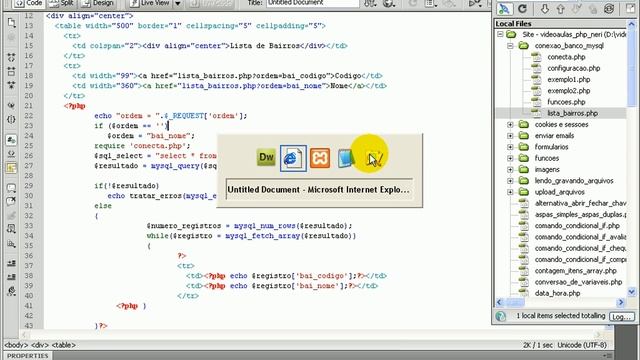Image resolution: width=640 pixels, height=360 pixels.
Task: Expand Files panel to show both sites
Action: click(x=631, y=9)
